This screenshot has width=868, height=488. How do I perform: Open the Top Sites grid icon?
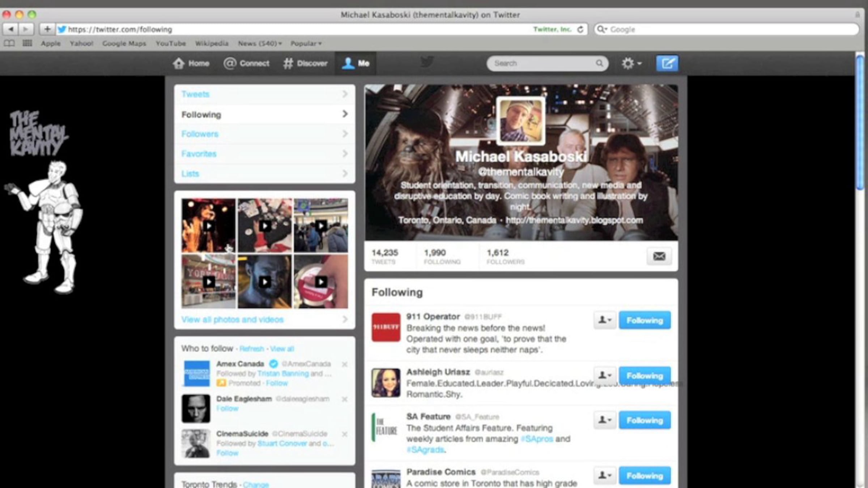(27, 43)
